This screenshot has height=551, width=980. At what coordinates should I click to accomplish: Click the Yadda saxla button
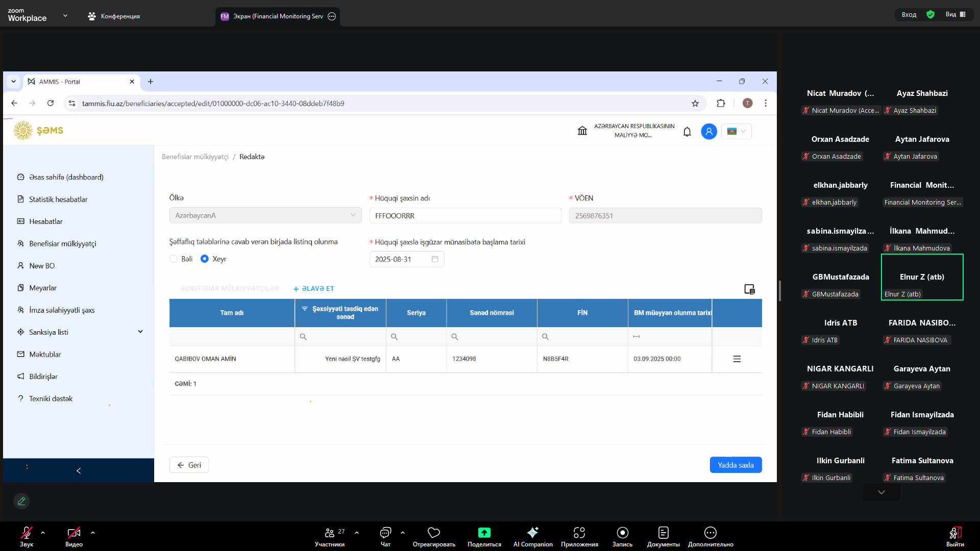(x=735, y=465)
